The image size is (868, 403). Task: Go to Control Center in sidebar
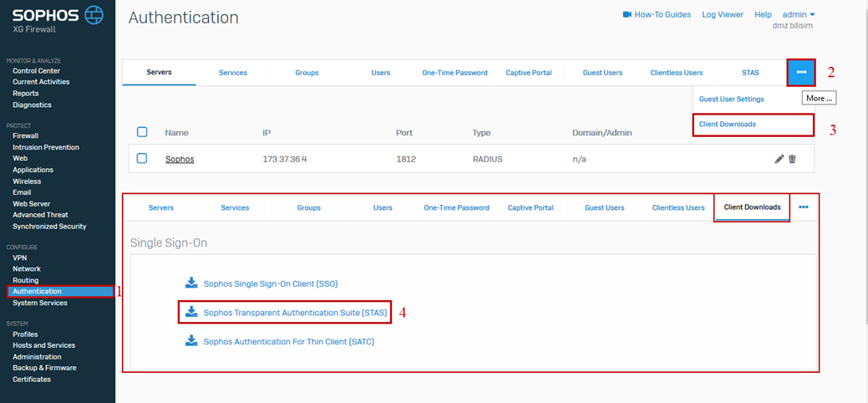[x=37, y=71]
